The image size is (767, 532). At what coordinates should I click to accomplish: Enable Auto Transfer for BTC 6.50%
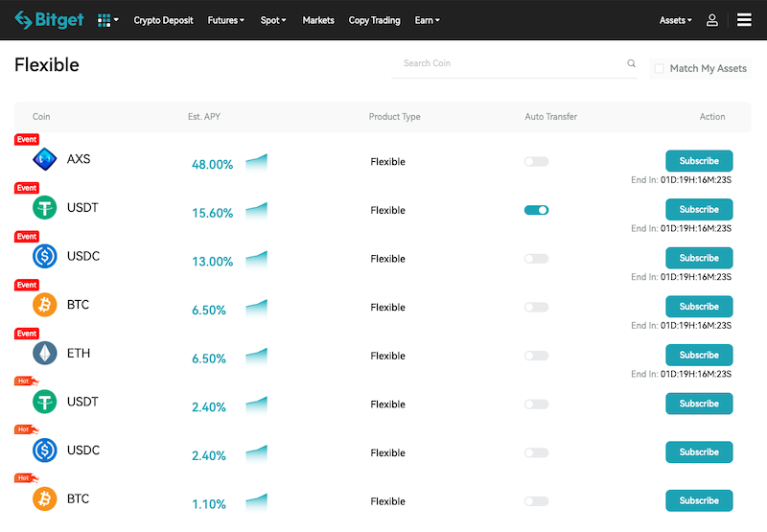tap(536, 307)
